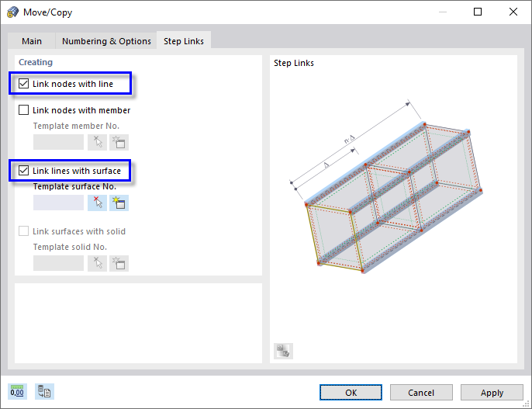
Task: Click the Apply button
Action: (x=492, y=393)
